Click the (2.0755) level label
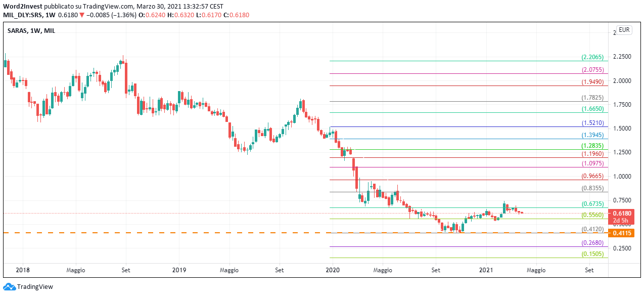This screenshot has width=644, height=296. tap(593, 70)
